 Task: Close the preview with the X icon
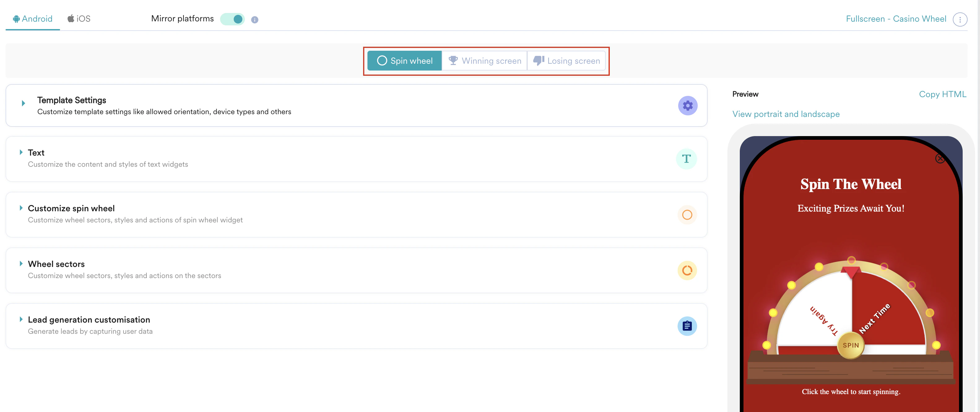(940, 158)
